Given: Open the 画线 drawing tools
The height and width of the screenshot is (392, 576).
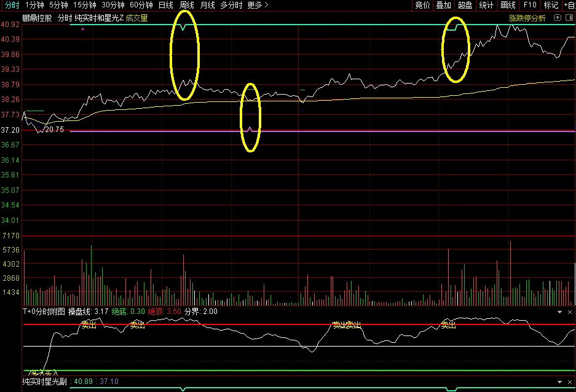Looking at the screenshot, I should pyautogui.click(x=508, y=6).
